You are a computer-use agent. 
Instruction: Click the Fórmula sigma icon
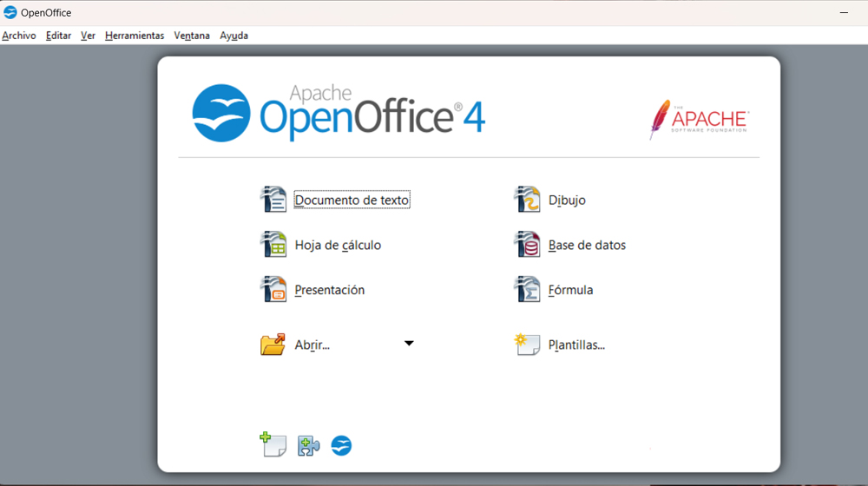[x=527, y=289]
